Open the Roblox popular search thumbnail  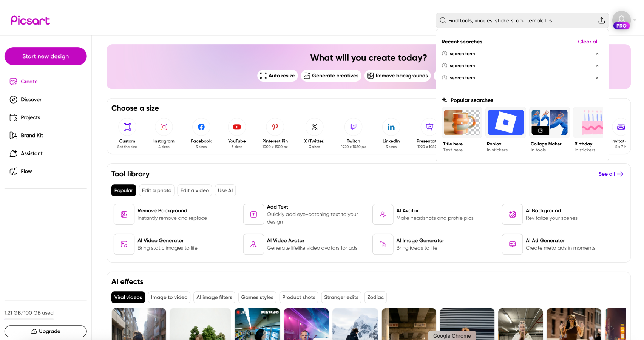(x=505, y=122)
